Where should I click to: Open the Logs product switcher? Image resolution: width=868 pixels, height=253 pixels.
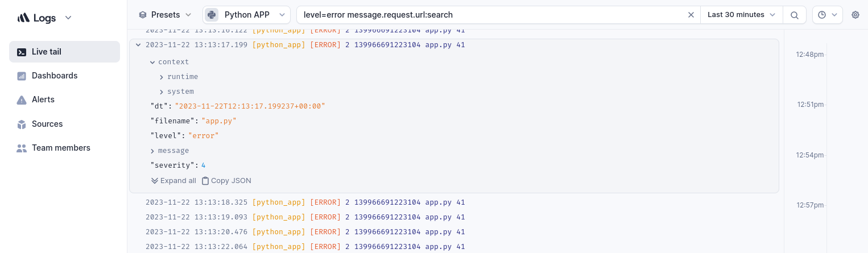[45, 18]
